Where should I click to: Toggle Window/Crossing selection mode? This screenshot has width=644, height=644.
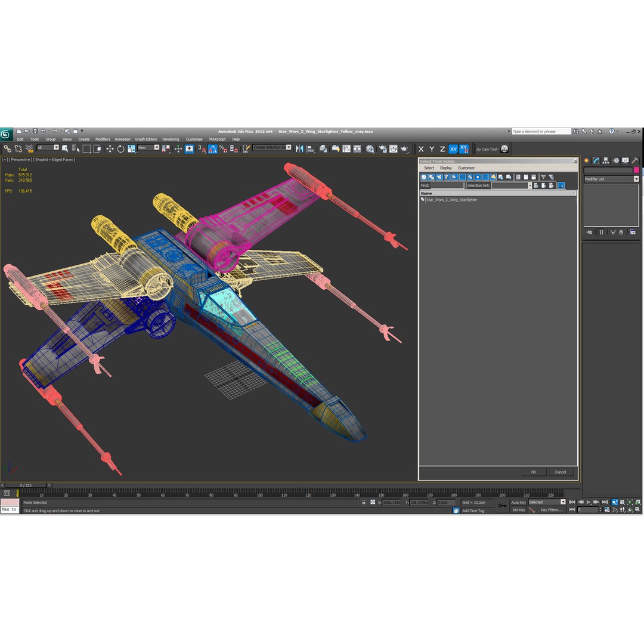click(x=97, y=148)
